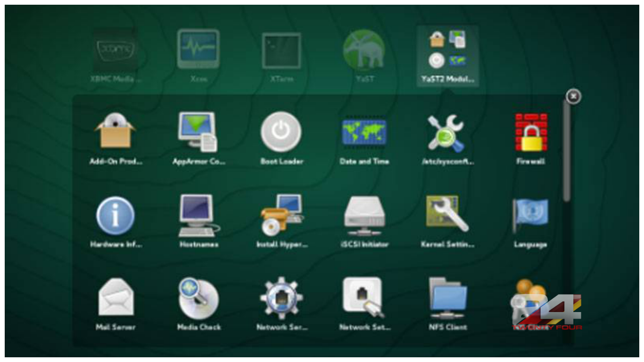Click the "NFS Client" label text
Image resolution: width=644 pixels, height=362 pixels.
[448, 327]
